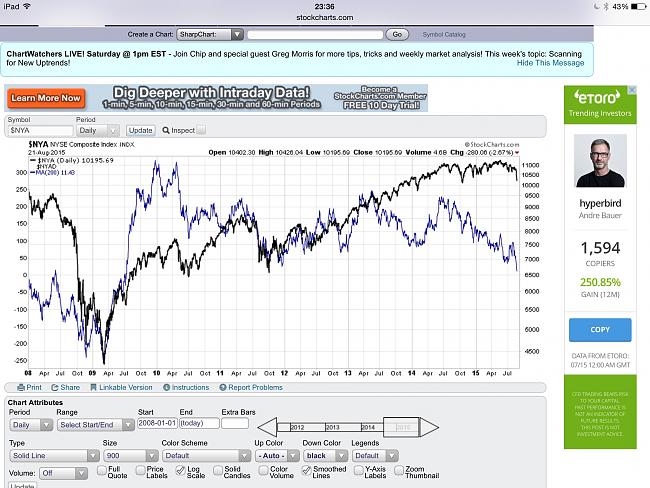Click the Update button at bottom
Viewport: 650px width, 488px height.
point(23,485)
